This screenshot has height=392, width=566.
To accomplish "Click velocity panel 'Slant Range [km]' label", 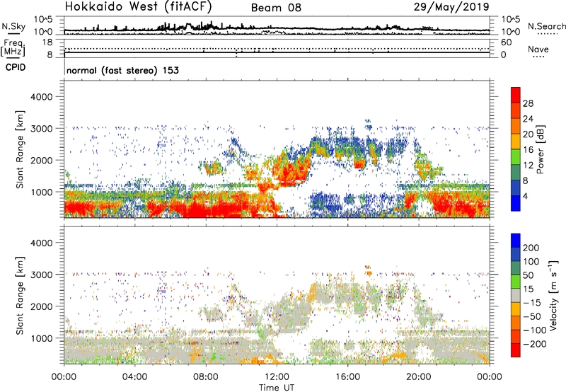I will pos(20,296).
